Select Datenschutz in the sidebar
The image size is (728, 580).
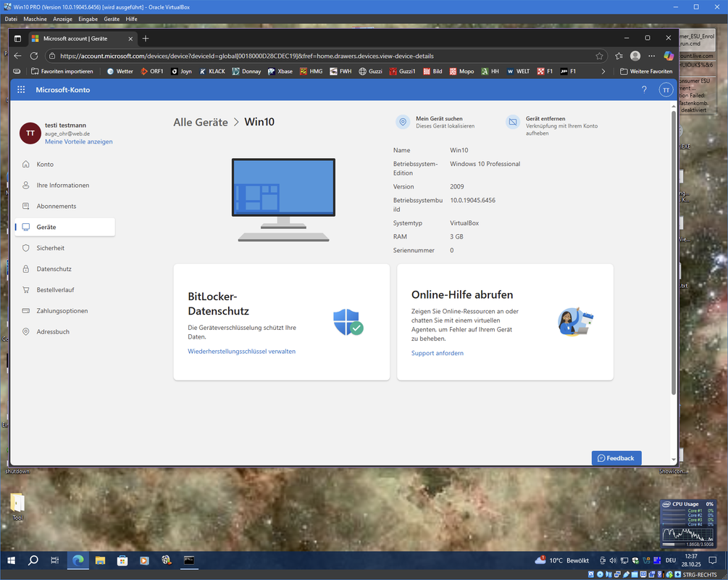[x=65, y=269]
